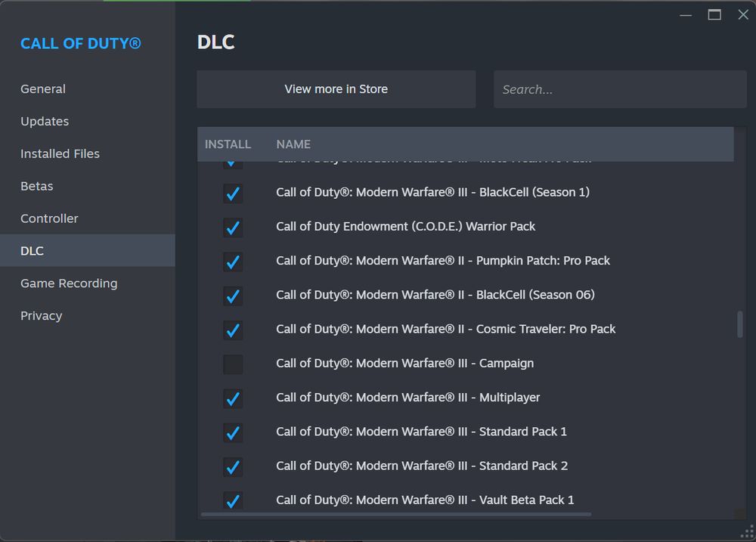Image resolution: width=756 pixels, height=542 pixels.
Task: Toggle BlackCell (Season 06) install checkbox
Action: point(233,296)
